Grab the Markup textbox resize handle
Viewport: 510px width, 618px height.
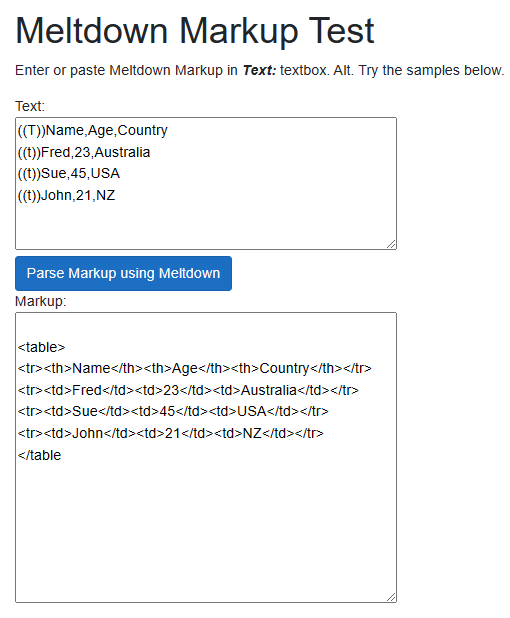391,597
